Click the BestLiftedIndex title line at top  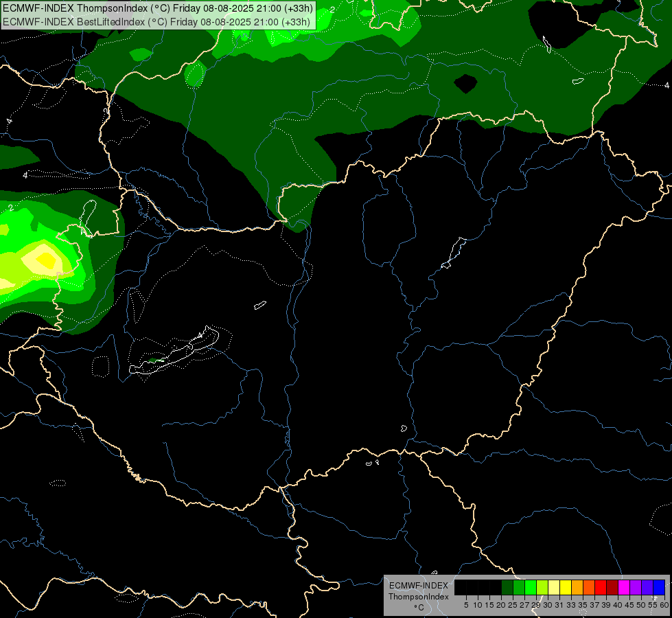[157, 21]
